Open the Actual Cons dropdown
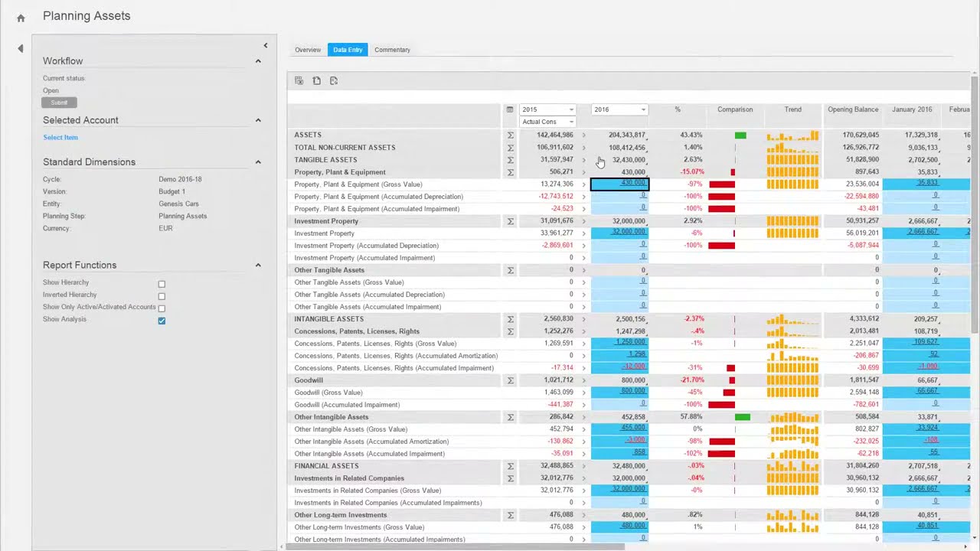The width and height of the screenshot is (980, 551). (x=547, y=122)
